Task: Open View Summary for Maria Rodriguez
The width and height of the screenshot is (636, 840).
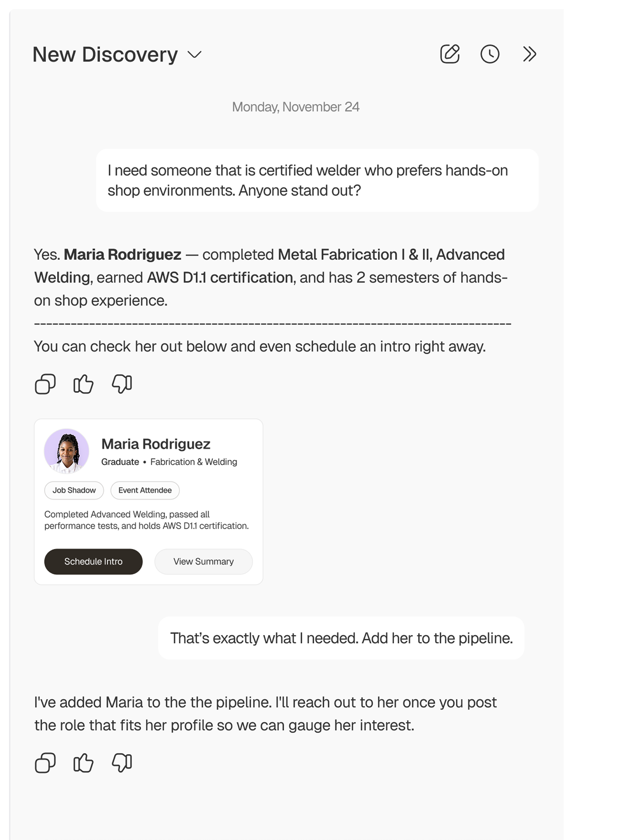Action: point(203,561)
